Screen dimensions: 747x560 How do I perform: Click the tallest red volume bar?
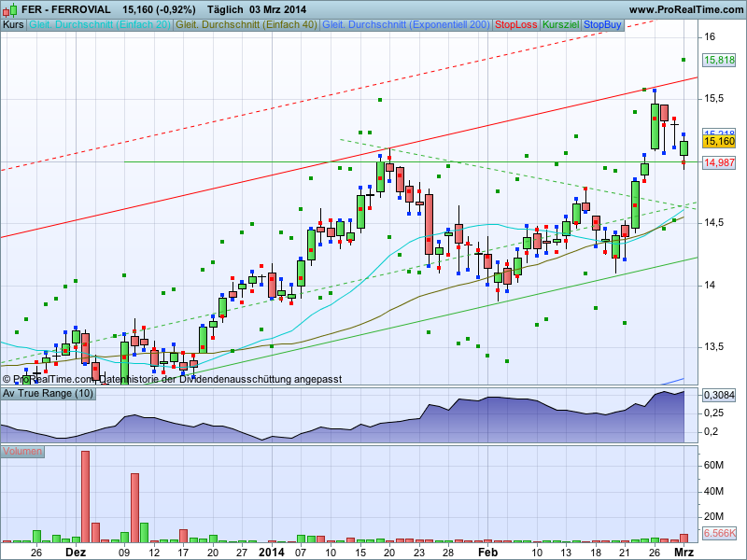pos(85,496)
